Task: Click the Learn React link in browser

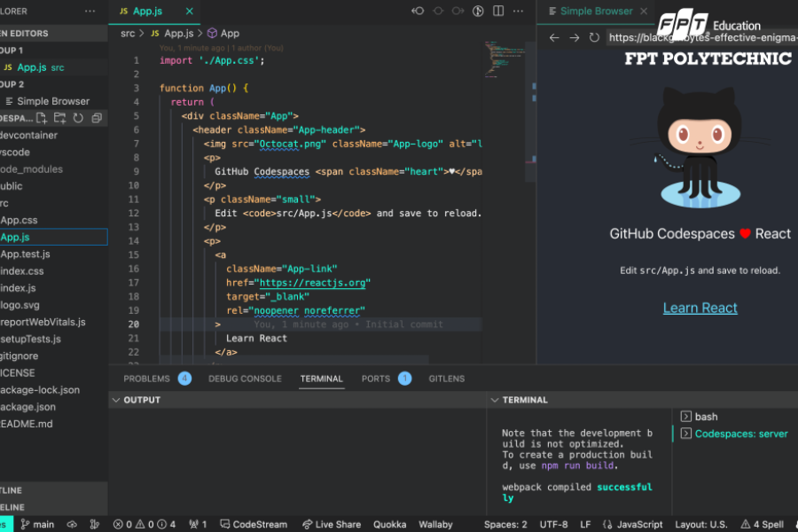Action: point(700,308)
